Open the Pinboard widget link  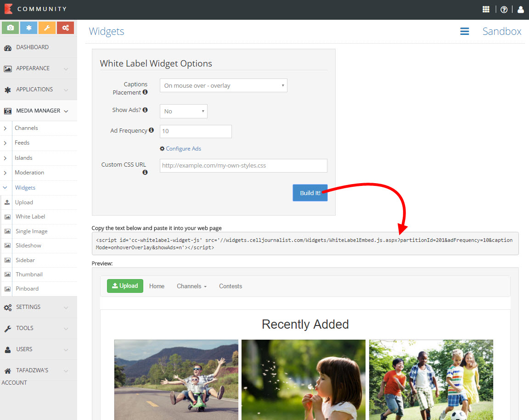[27, 288]
